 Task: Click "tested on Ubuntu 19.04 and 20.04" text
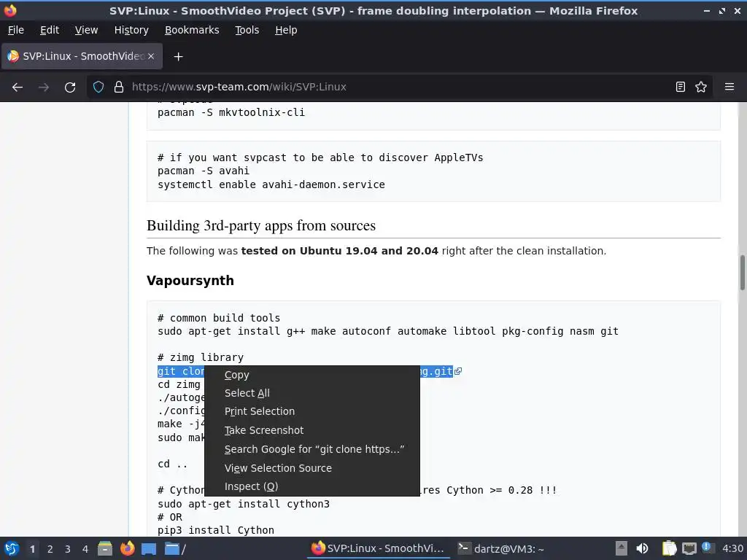coord(340,251)
